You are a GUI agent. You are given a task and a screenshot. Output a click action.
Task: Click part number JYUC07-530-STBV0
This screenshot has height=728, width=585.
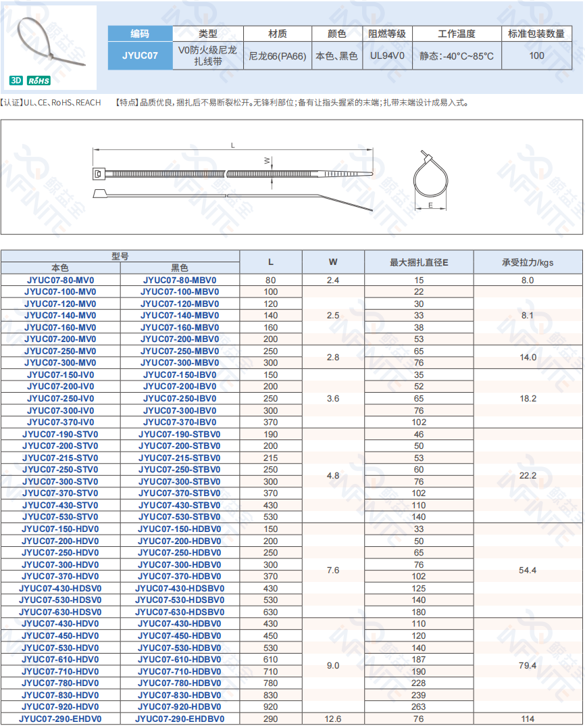pos(180,517)
